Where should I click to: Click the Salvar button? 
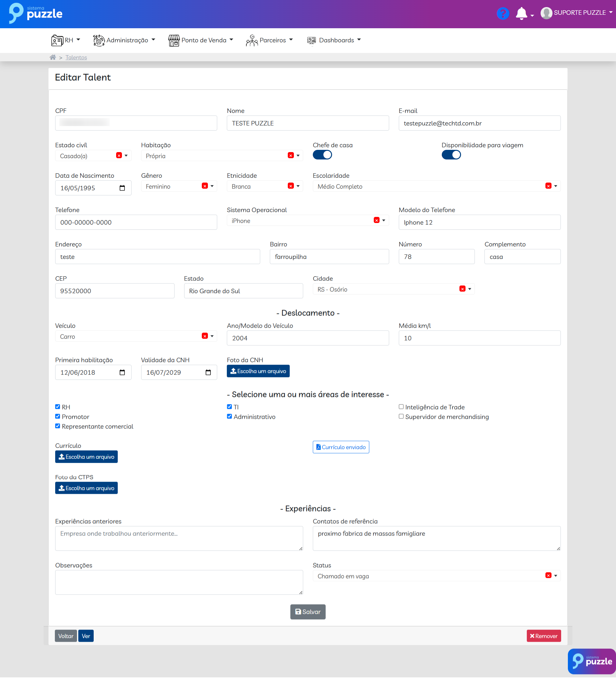(308, 612)
